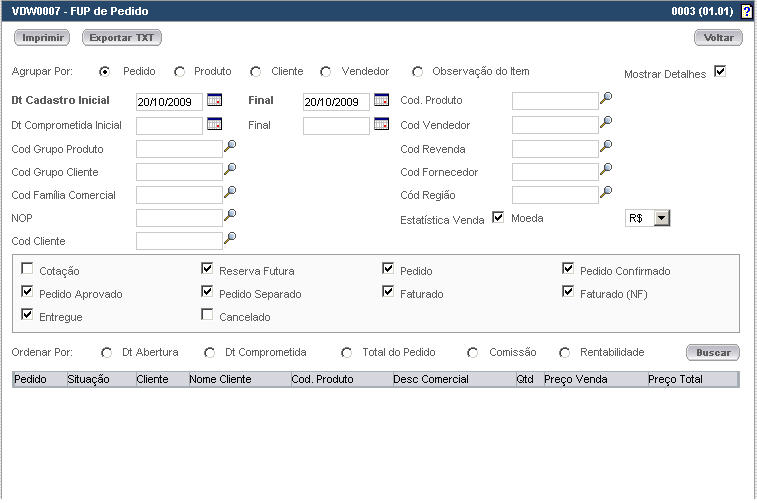Open calendar picker for Final cadastro date

[x=381, y=101]
